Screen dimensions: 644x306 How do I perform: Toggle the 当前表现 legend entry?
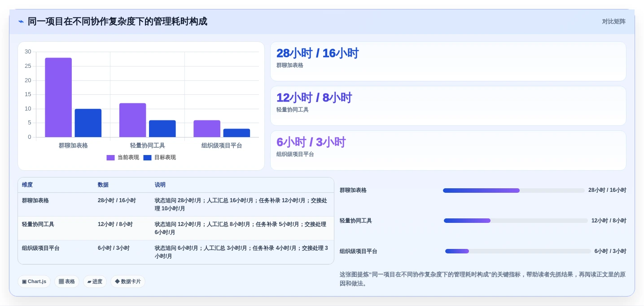coord(123,158)
